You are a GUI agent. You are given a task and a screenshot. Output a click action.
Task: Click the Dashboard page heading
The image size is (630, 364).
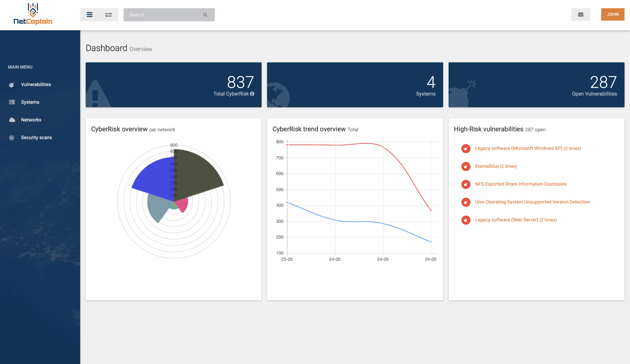tap(107, 48)
